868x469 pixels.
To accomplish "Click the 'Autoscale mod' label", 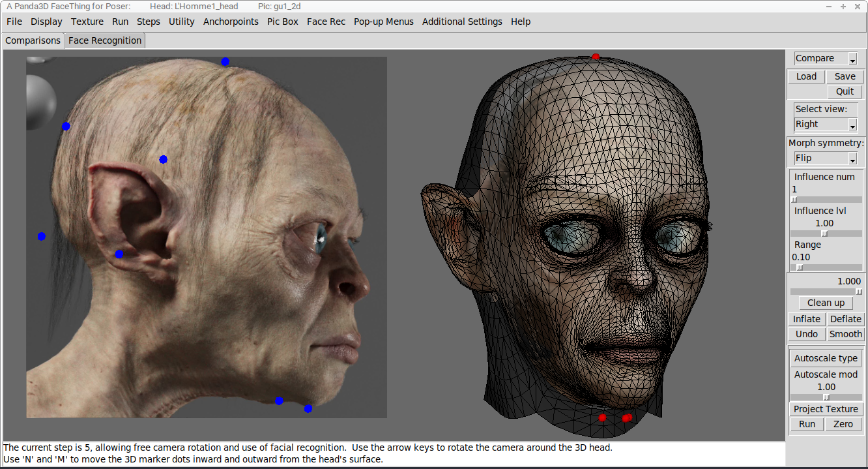I will coord(826,374).
